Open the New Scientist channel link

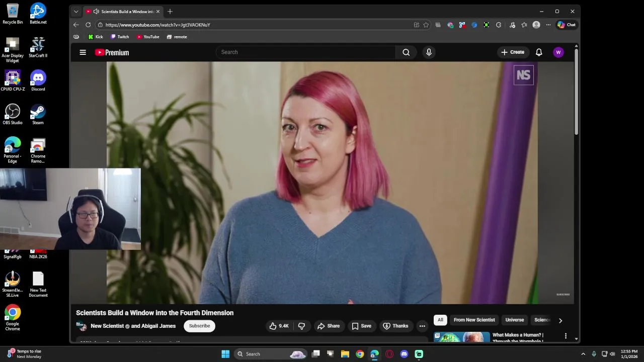107,326
